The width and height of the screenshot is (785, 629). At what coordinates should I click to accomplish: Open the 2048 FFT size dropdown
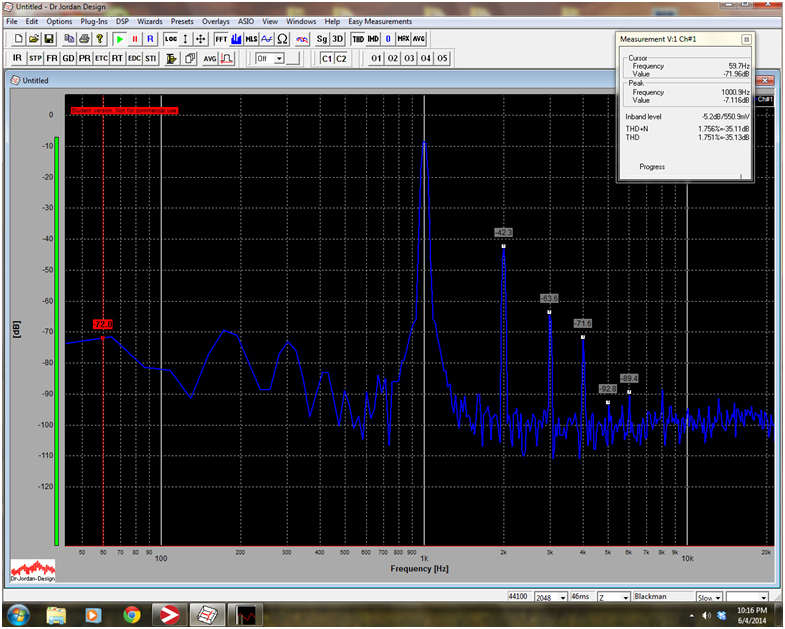click(557, 597)
